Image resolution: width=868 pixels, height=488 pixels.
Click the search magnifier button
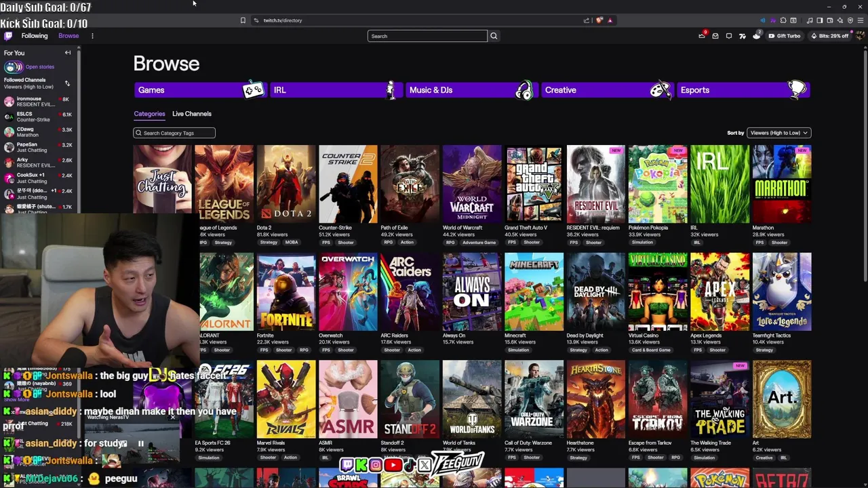click(494, 36)
